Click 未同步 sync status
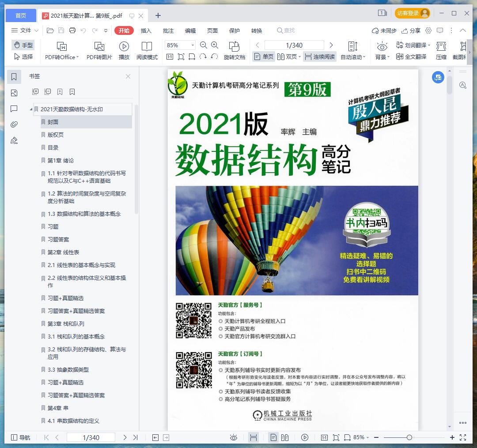Viewport: 477px width, 448px height. (384, 31)
